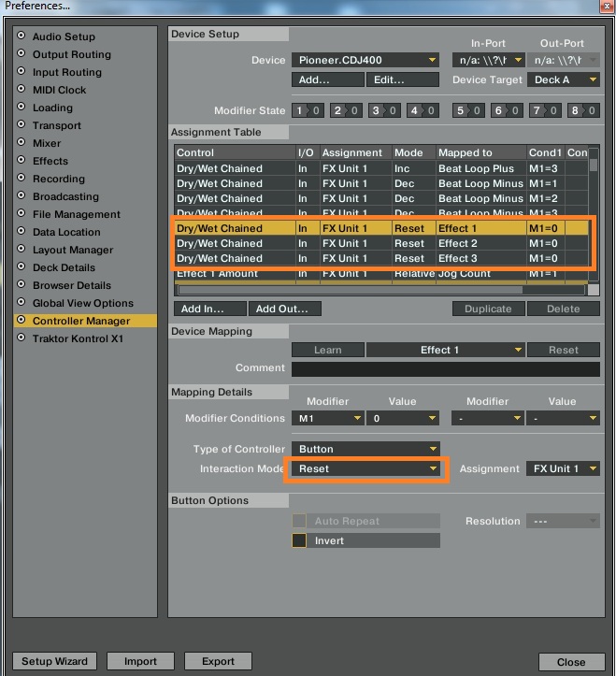Open Interaction Mode Reset dropdown
This screenshot has width=616, height=676.
365,468
